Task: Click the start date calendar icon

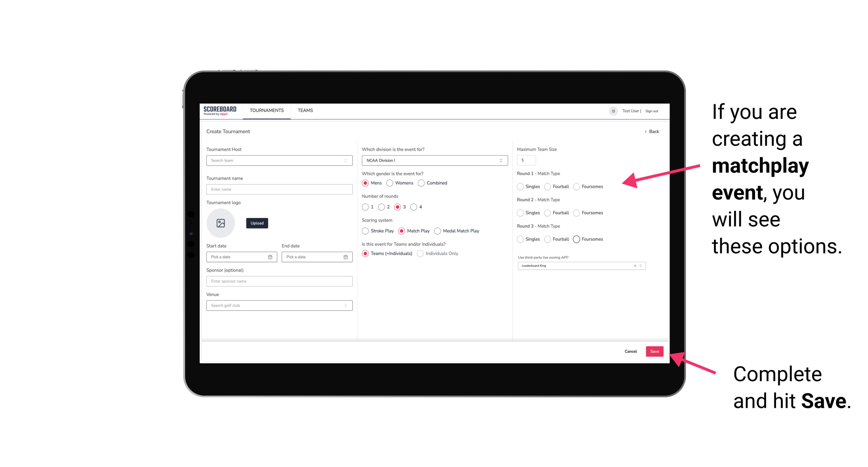Action: [x=271, y=257]
